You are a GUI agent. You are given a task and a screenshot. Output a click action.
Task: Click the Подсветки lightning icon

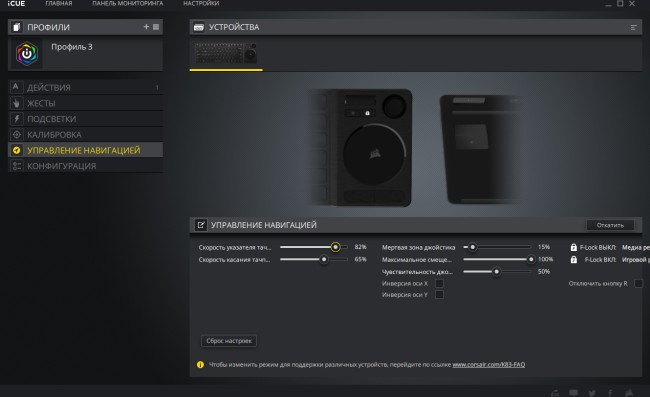click(x=16, y=119)
